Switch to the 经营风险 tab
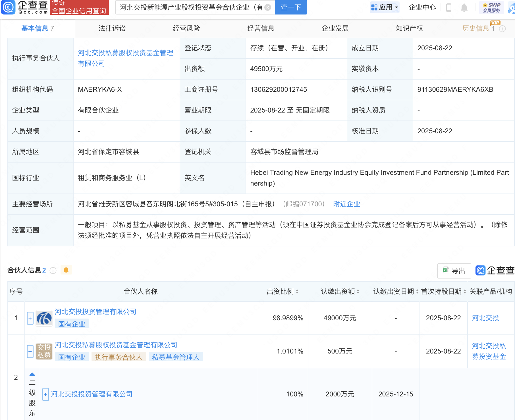515x420 pixels. pos(186,28)
